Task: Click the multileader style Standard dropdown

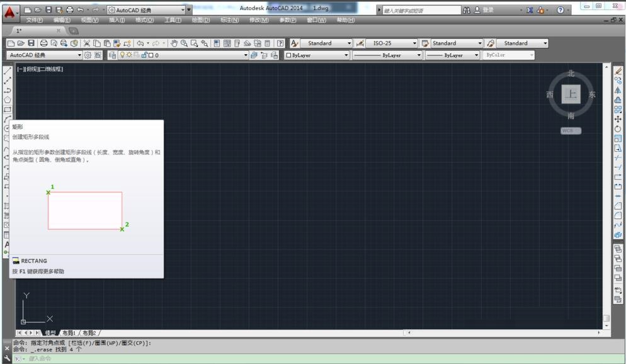Action: (x=522, y=43)
